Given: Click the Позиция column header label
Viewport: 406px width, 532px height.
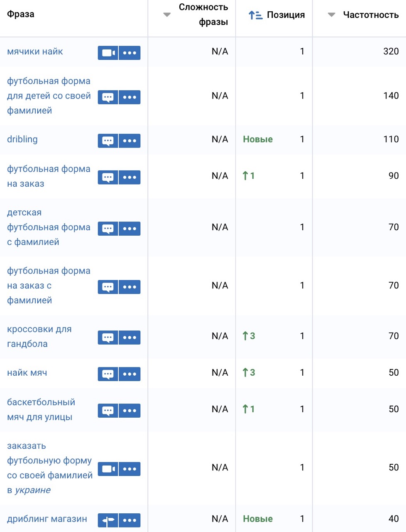Looking at the screenshot, I should point(286,15).
